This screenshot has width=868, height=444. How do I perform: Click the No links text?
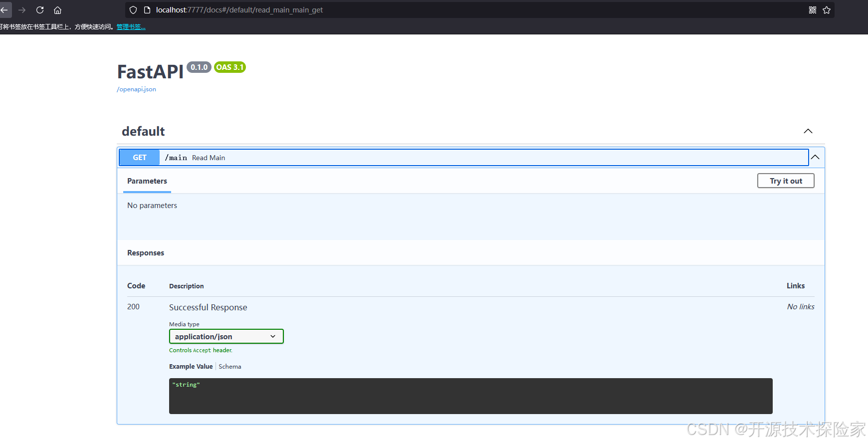801,307
